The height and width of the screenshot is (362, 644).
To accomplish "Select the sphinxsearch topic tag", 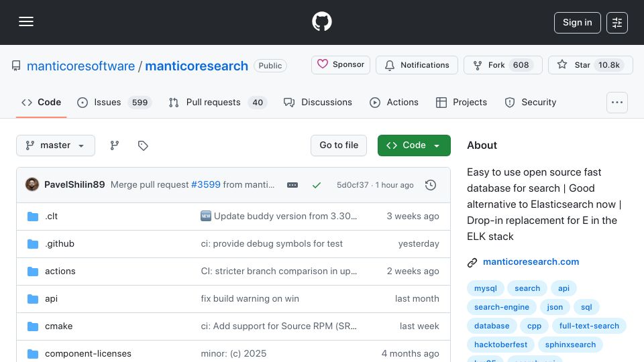I will (x=570, y=345).
